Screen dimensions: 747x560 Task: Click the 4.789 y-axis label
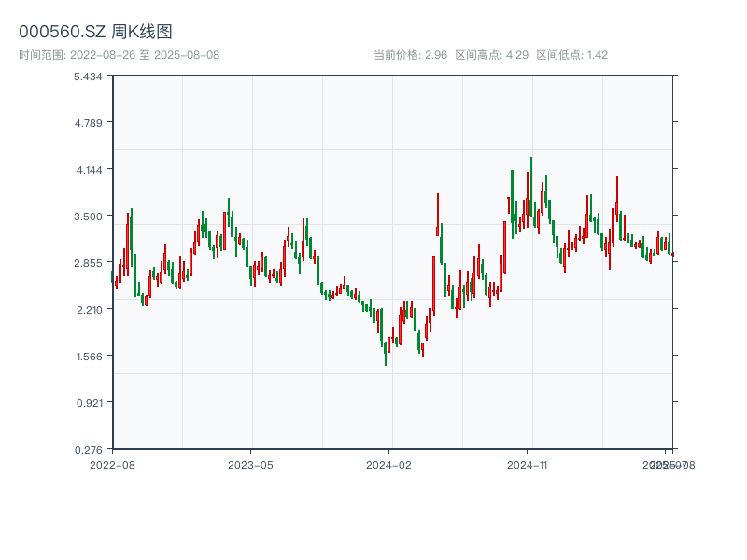click(89, 123)
